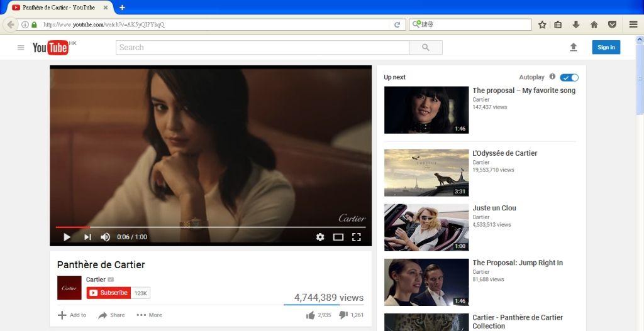Open L'Odyssée de Cartier thumbnail
This screenshot has width=644, height=331.
pyautogui.click(x=426, y=173)
